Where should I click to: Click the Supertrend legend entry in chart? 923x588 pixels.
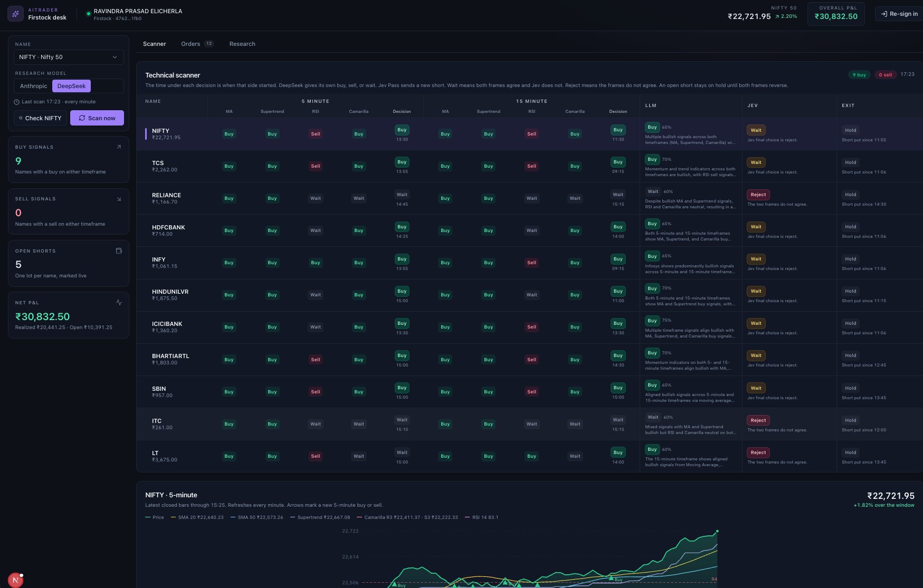pyautogui.click(x=320, y=517)
